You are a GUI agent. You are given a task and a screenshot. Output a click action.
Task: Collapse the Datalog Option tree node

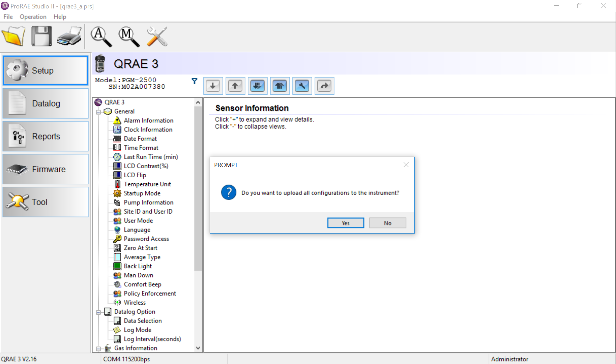(x=98, y=312)
